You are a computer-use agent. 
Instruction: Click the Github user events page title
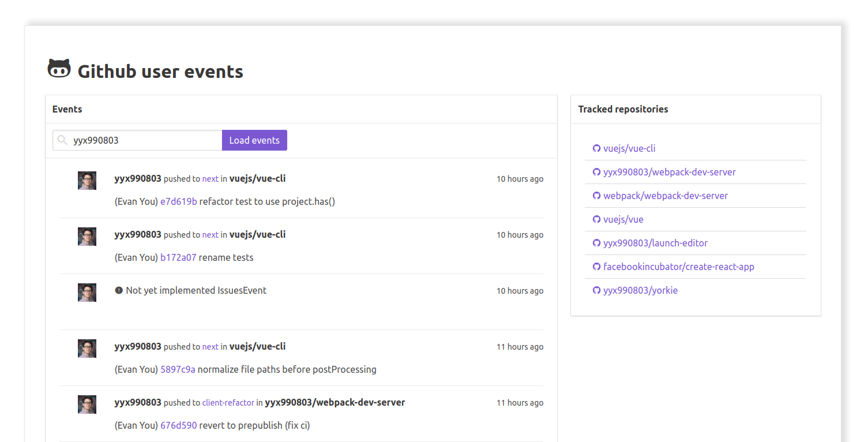[160, 72]
